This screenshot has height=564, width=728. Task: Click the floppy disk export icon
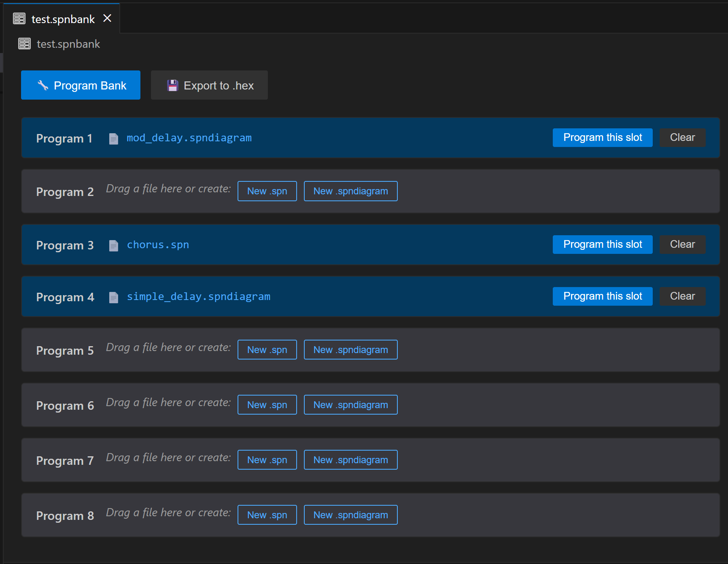point(173,85)
